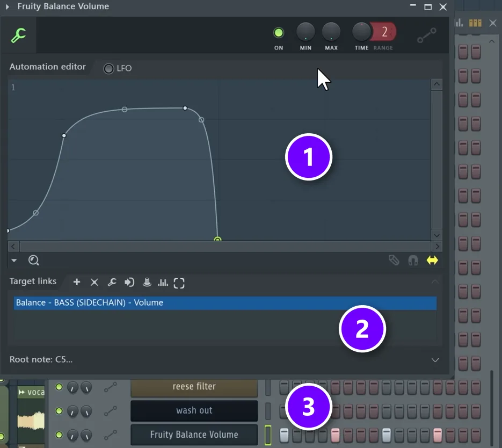Open the target link wrench settings icon
Screen dimensions: 502x448
pyautogui.click(x=112, y=282)
